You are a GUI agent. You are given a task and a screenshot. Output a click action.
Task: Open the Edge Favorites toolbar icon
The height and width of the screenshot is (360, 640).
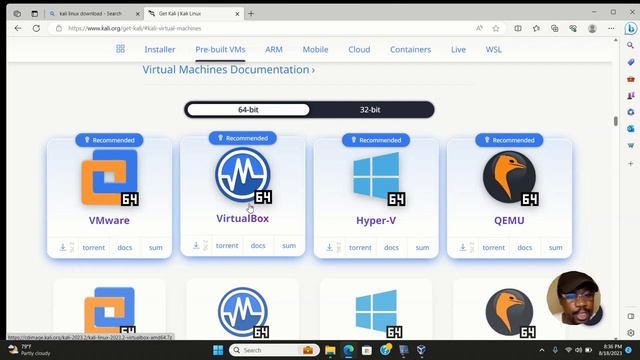536,28
